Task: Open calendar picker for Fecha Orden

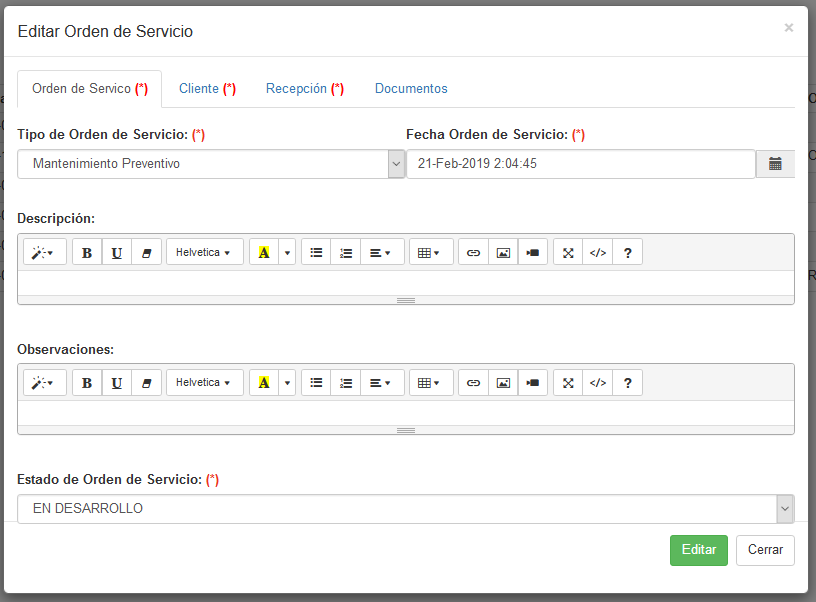Action: pyautogui.click(x=775, y=164)
